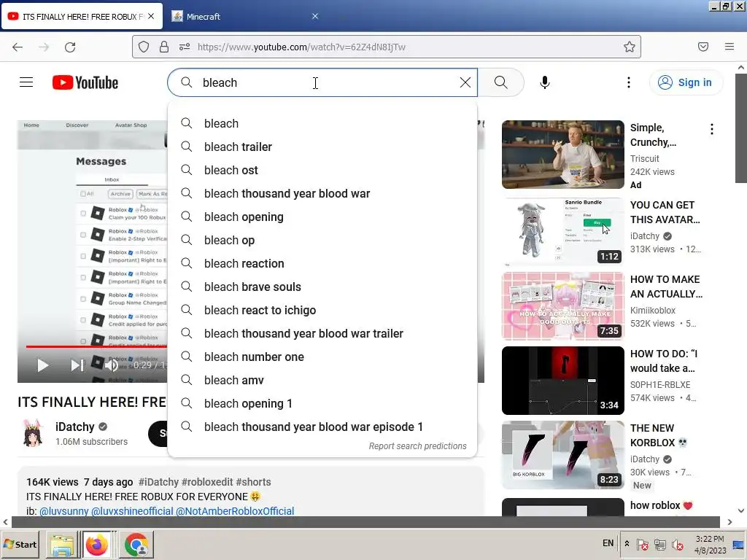The width and height of the screenshot is (747, 560).
Task: Open 'YOU CAN GET THIS AVATAR' thumbnail
Action: [562, 232]
